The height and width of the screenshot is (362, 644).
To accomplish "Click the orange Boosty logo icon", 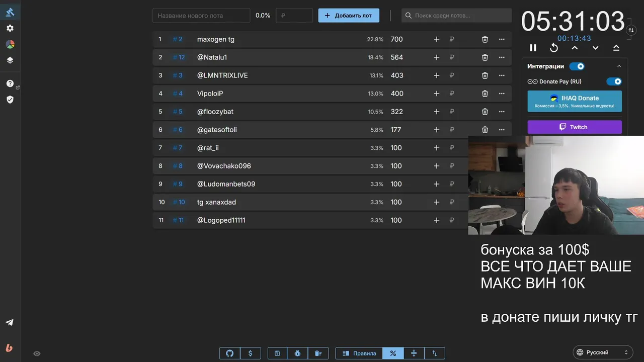I will 10,347.
